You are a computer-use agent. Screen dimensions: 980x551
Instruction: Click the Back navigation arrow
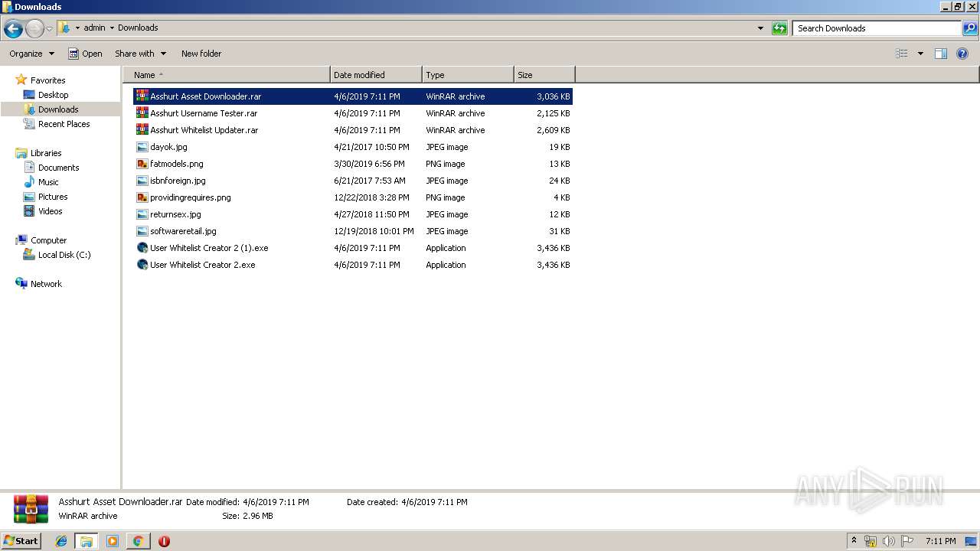13,29
